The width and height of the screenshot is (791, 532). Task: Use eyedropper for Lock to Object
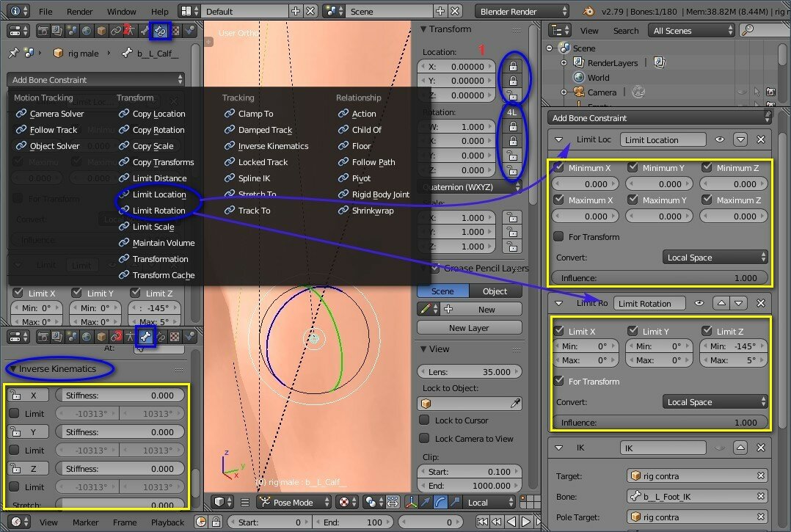point(515,404)
